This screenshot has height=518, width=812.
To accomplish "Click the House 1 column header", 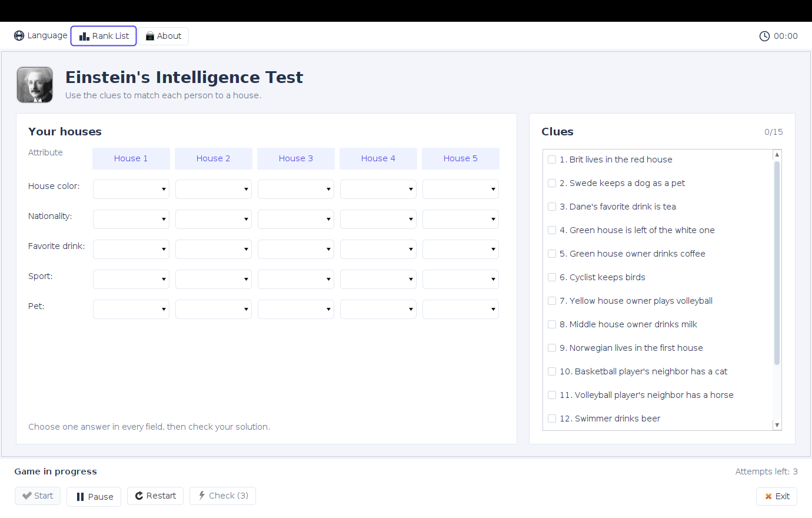I will coord(131,158).
